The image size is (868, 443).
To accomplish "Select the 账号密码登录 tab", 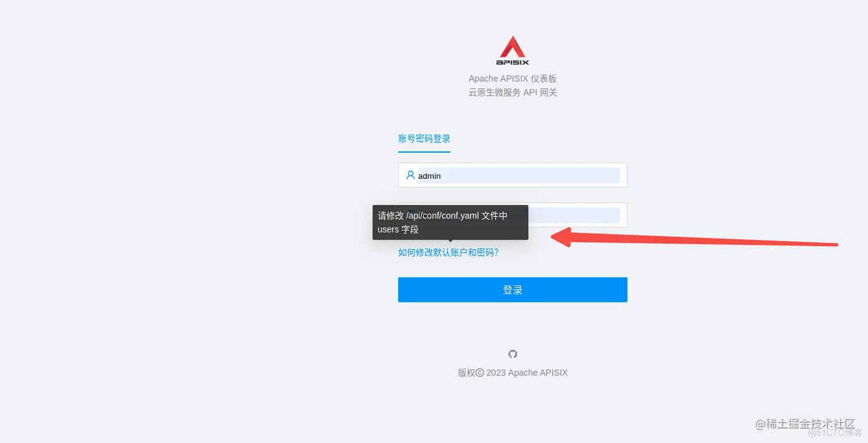I will pos(424,138).
